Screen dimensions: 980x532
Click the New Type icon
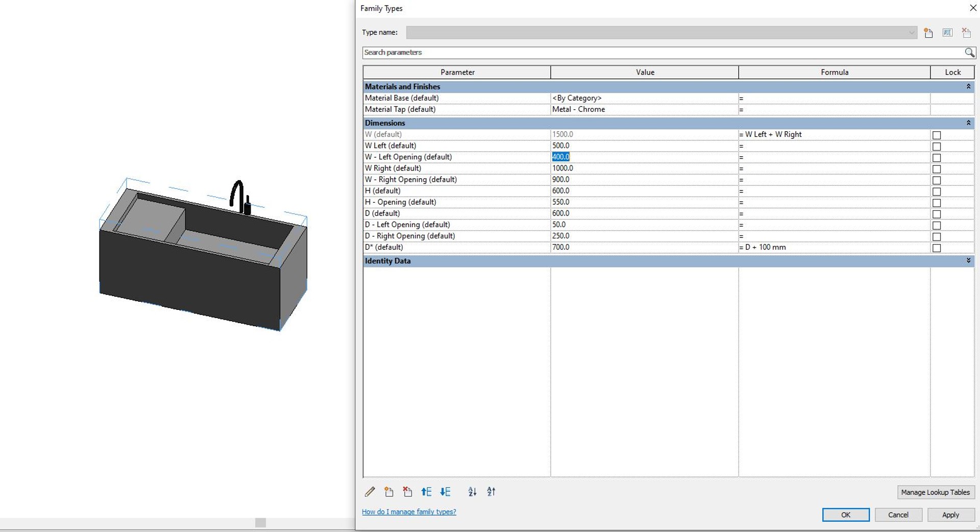[x=928, y=33]
